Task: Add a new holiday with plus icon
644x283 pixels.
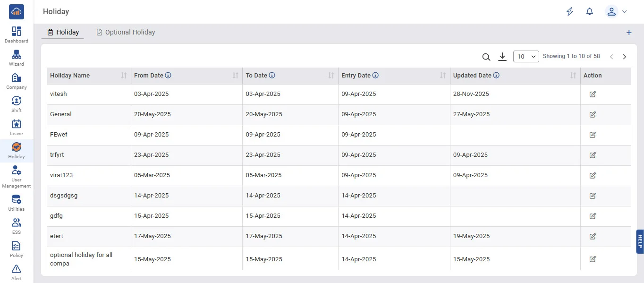Action: click(629, 33)
